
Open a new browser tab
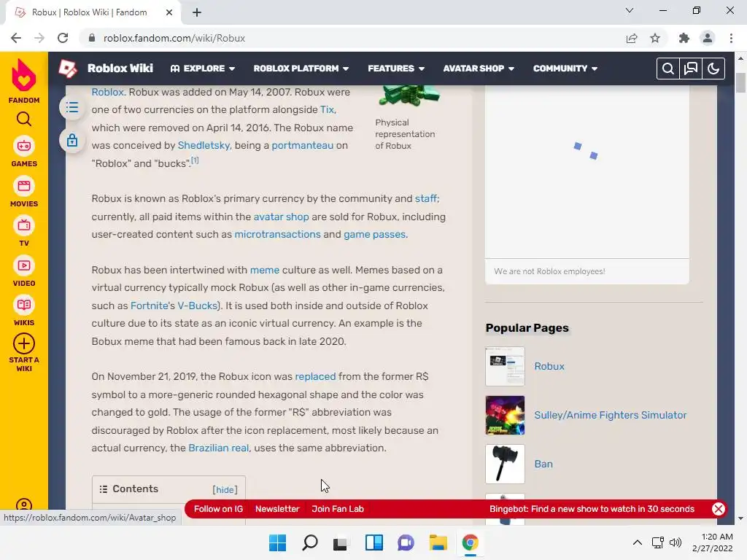[197, 12]
